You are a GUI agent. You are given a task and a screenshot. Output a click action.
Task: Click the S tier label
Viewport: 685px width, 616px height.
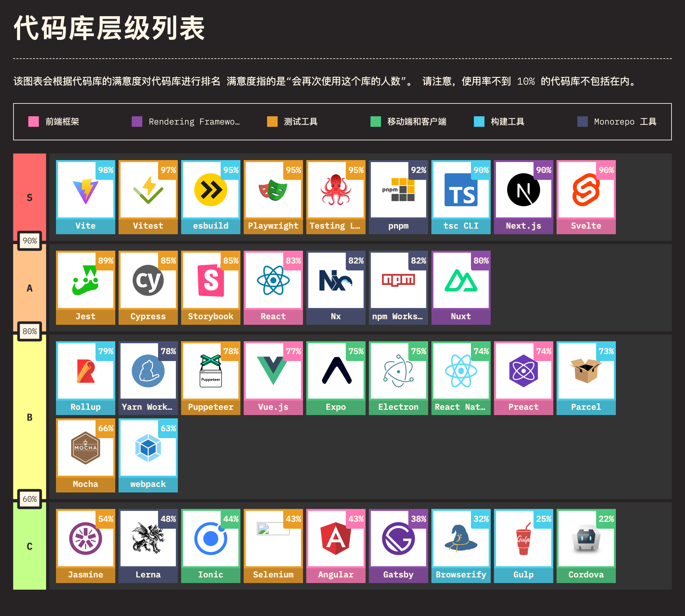pyautogui.click(x=29, y=198)
